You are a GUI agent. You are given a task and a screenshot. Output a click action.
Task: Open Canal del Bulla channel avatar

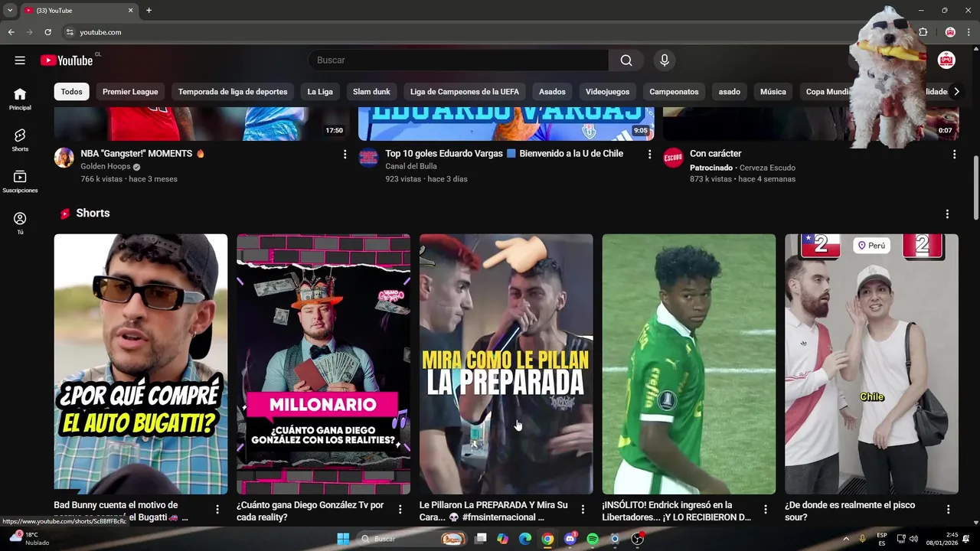[x=369, y=158]
